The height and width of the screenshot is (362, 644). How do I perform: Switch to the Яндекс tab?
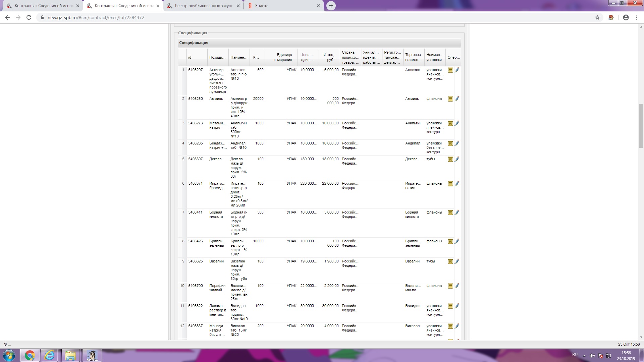coord(281,6)
